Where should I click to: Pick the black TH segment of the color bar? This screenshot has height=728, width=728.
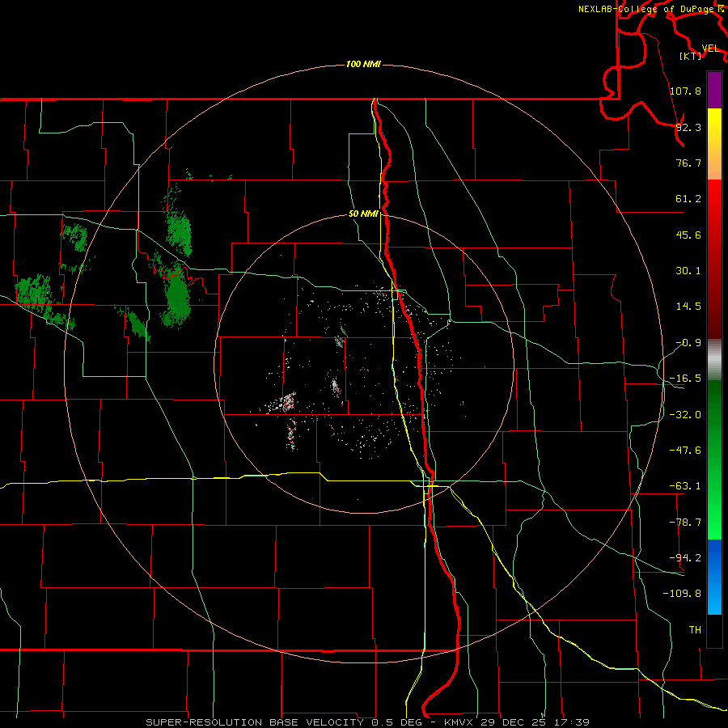click(714, 630)
